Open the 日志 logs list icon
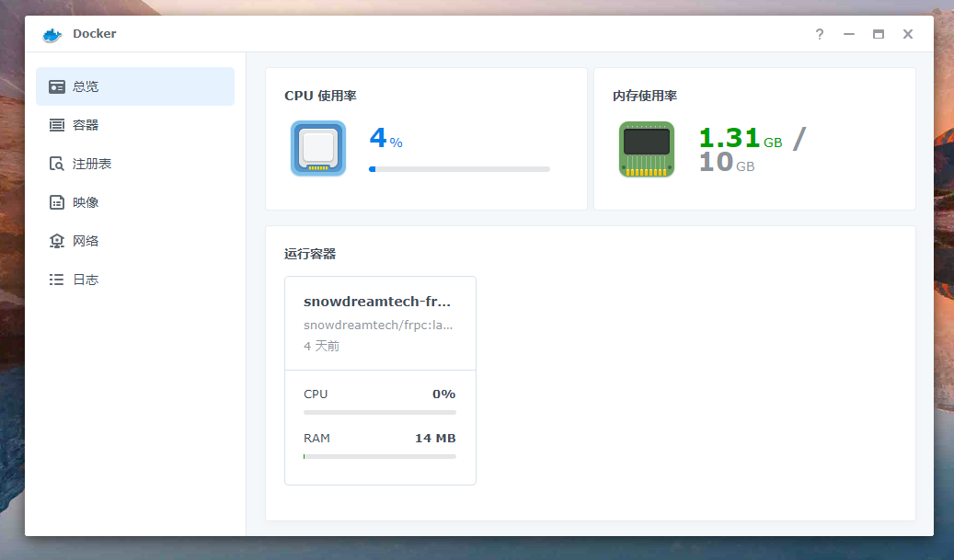 [55, 279]
